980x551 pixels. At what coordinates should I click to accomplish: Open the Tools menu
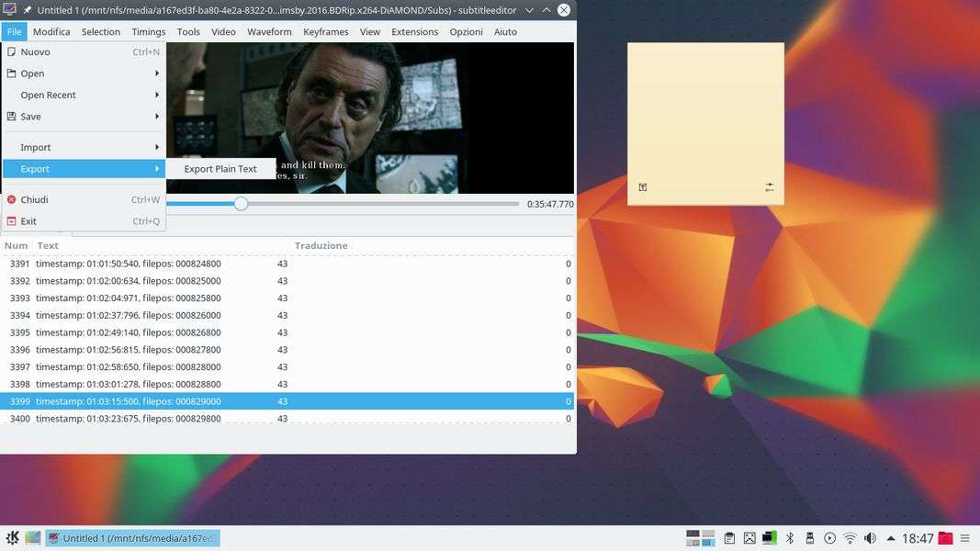click(188, 32)
